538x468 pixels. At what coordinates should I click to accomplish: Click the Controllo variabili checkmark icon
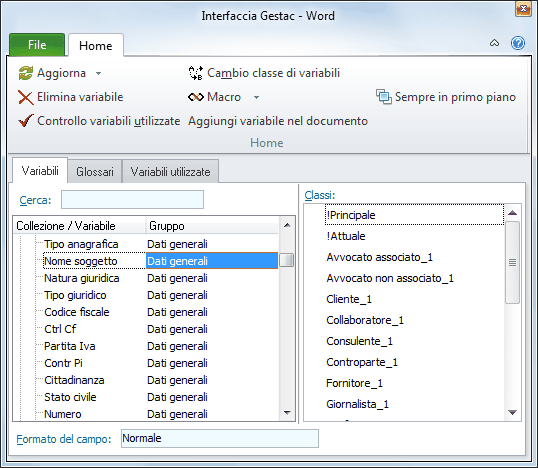point(26,121)
